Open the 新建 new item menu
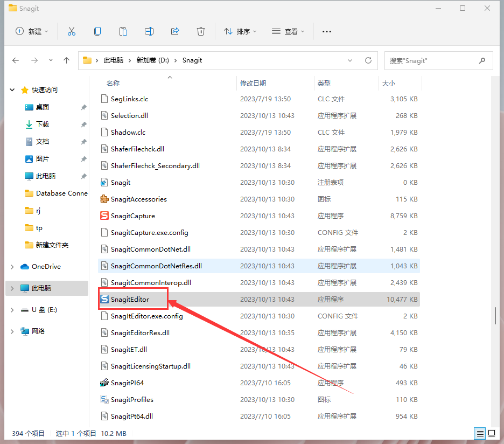Screen dimensions: 504x444 pos(31,31)
